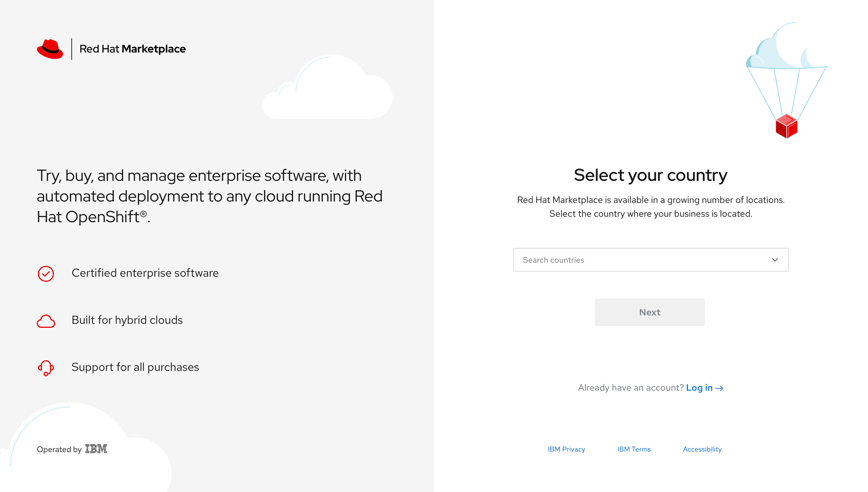868x492 pixels.
Task: Expand the country dropdown chevron
Action: [x=775, y=260]
